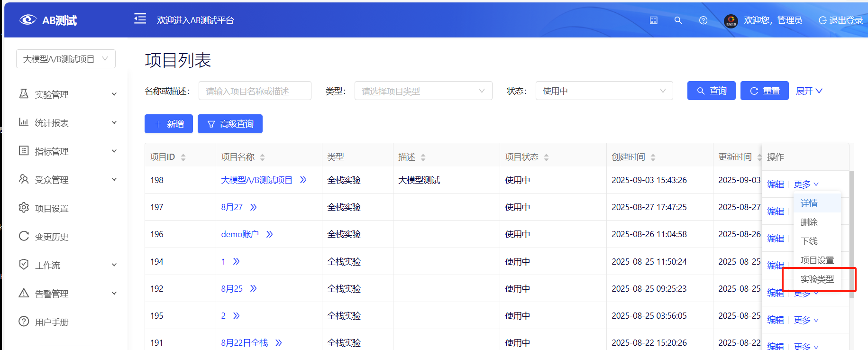Open the help question mark icon

[703, 20]
